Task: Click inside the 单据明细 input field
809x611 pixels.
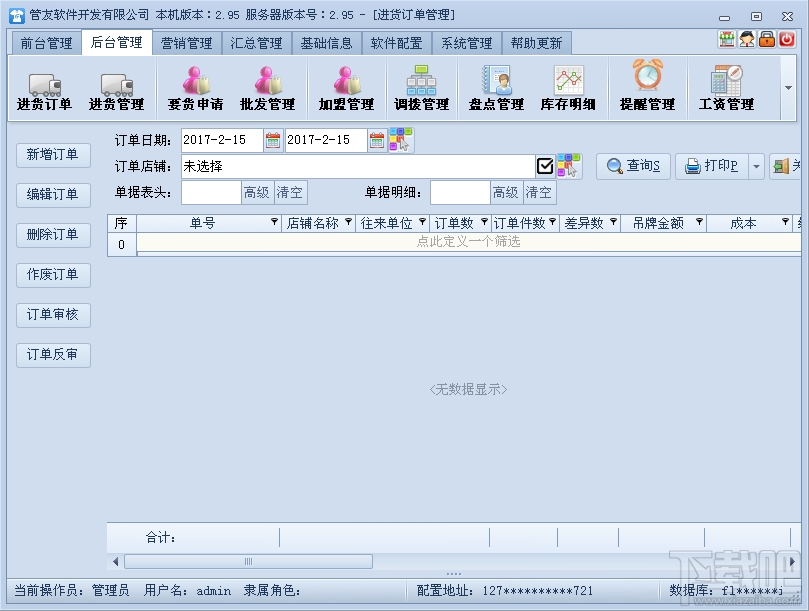Action: click(x=459, y=192)
